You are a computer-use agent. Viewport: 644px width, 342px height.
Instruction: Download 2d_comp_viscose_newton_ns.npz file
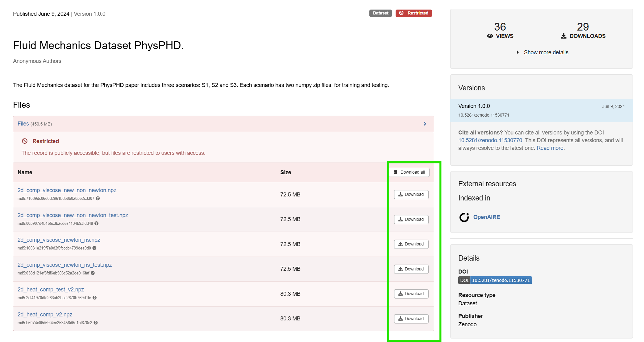click(x=411, y=244)
